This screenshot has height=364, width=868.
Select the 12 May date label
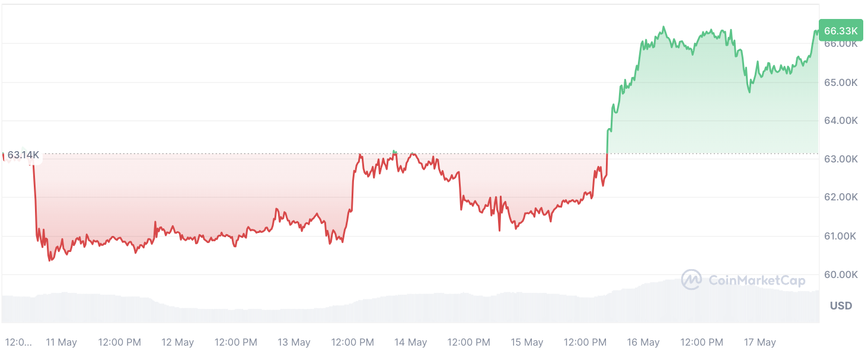[178, 343]
